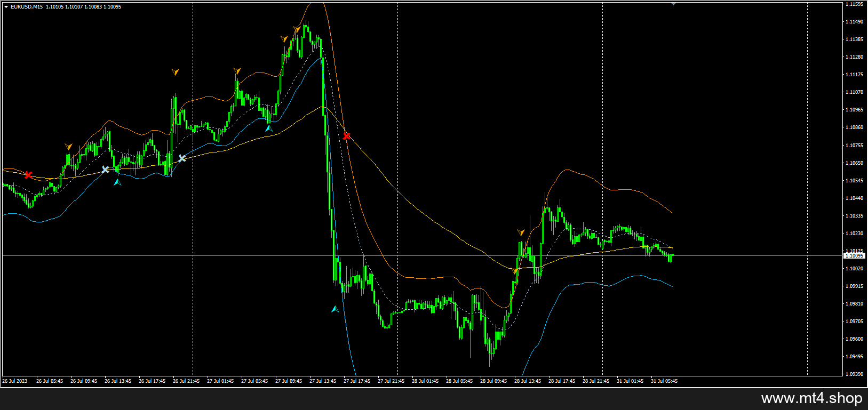Click the 1.10440 price axis label
The image size is (868, 410).
tap(855, 198)
